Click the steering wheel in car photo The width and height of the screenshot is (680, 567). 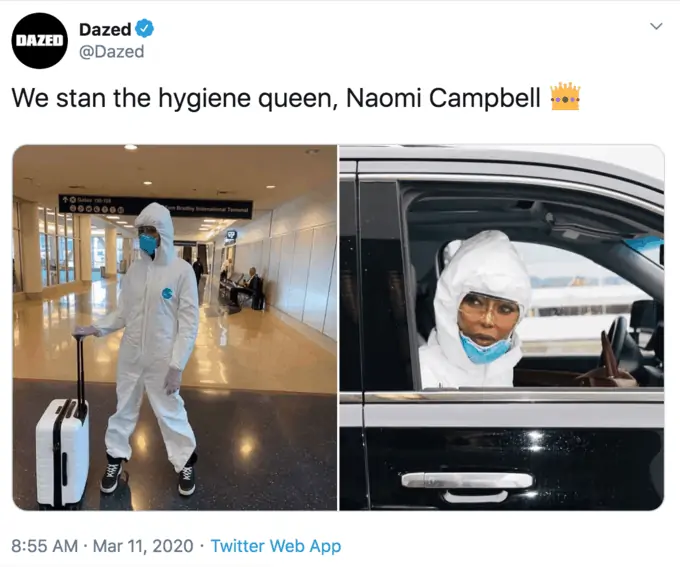[621, 344]
